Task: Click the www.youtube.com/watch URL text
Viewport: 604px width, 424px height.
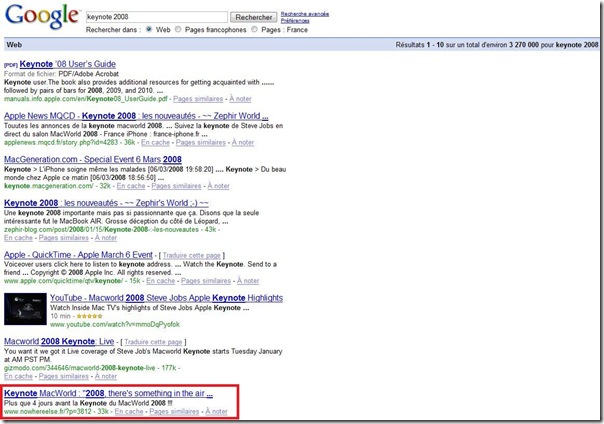Action: (115, 324)
